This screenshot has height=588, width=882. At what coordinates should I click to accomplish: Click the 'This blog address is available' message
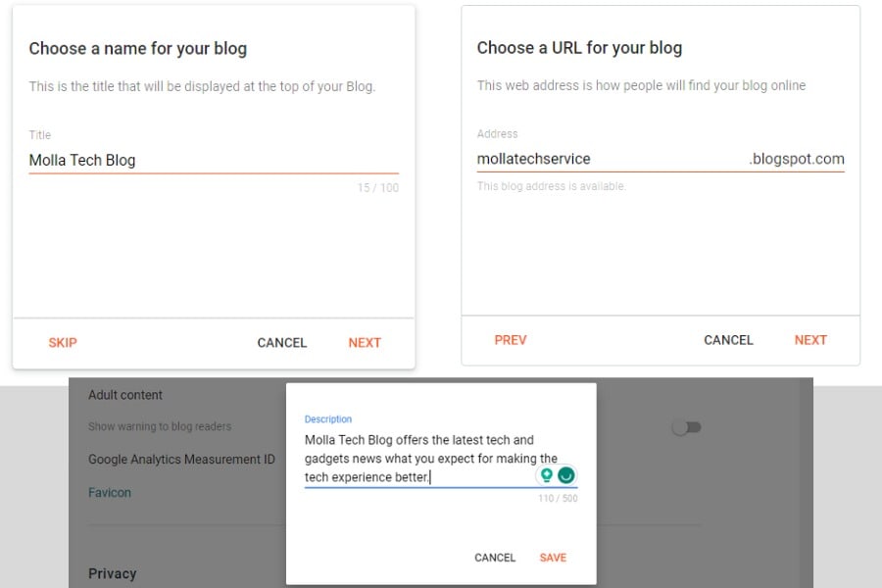(x=552, y=186)
